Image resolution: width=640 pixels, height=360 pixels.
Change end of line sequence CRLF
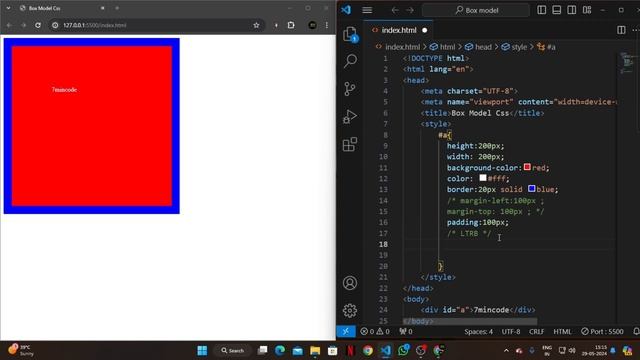click(536, 331)
